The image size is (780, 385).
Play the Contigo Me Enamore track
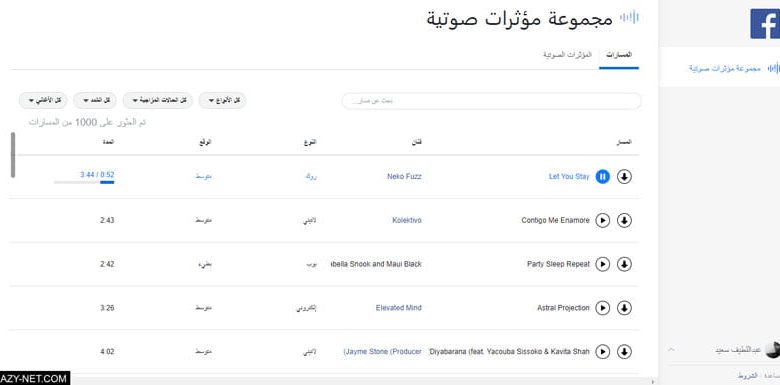[x=602, y=220]
